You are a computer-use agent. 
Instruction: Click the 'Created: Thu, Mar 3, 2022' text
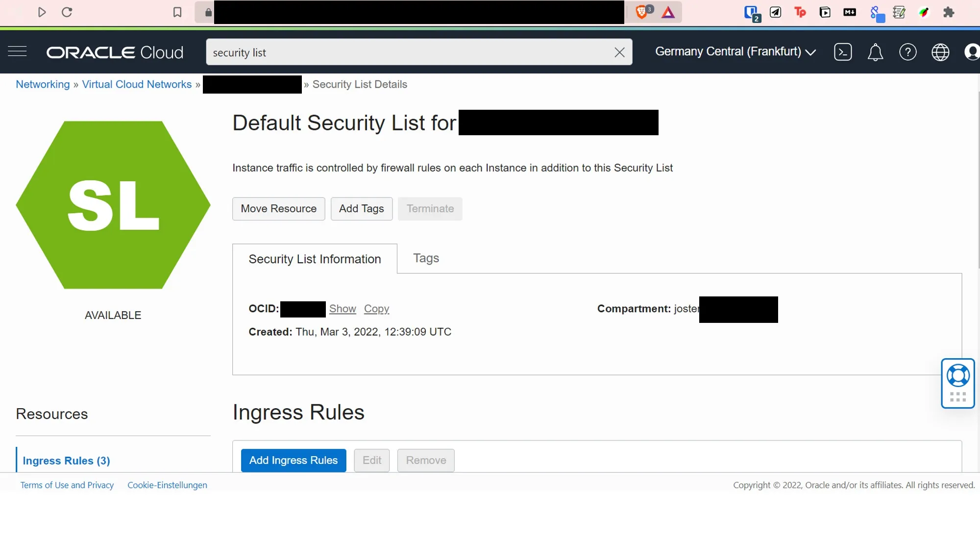[x=350, y=332]
